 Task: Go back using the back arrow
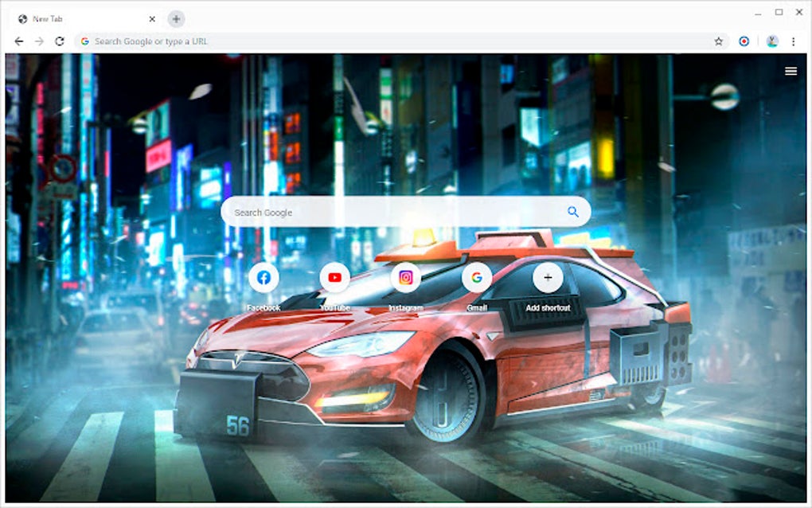(x=18, y=41)
